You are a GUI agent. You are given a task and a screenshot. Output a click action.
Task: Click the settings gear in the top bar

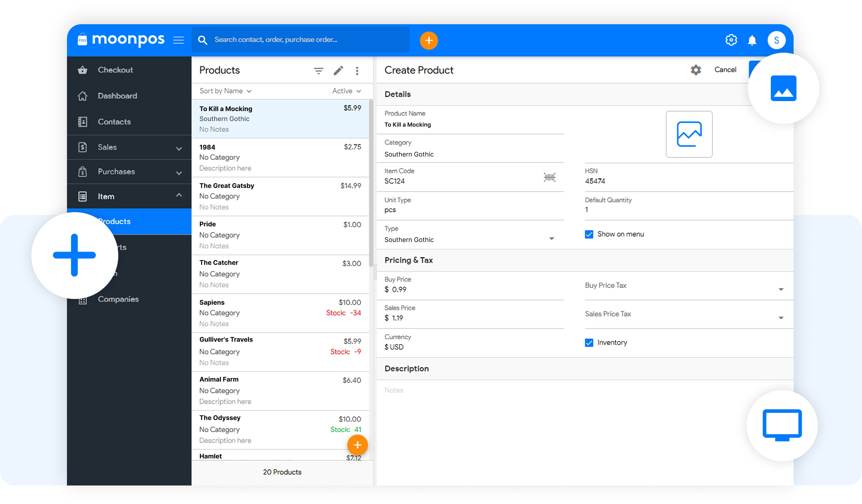[x=731, y=40]
